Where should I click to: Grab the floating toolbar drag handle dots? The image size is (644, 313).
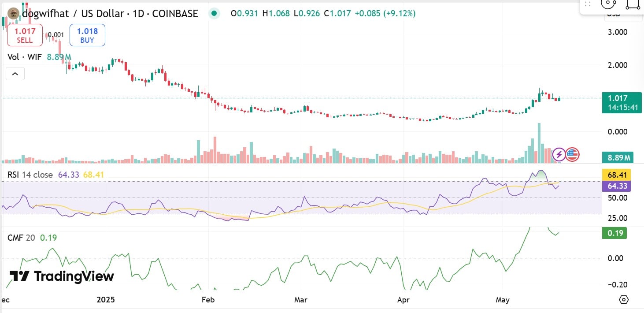[587, 4]
